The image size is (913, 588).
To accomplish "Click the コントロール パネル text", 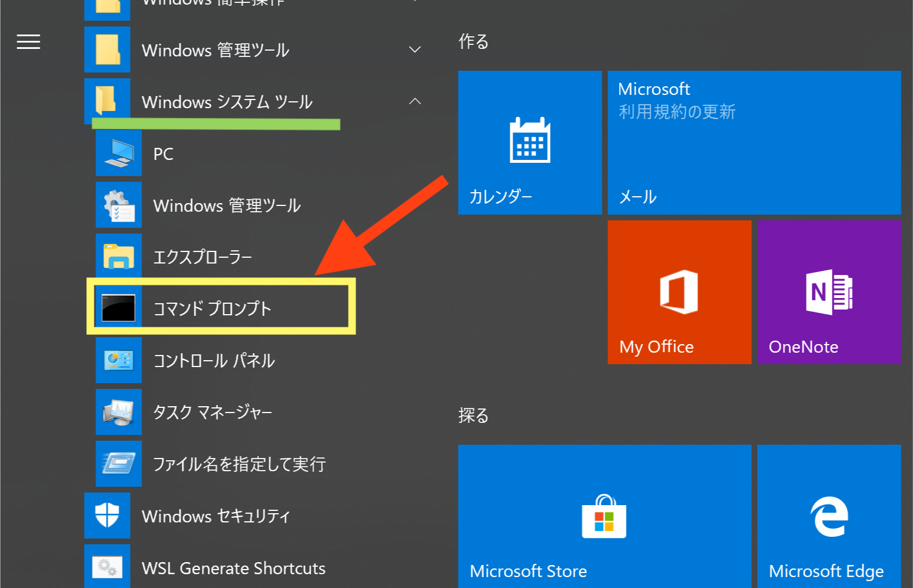I will click(x=214, y=361).
